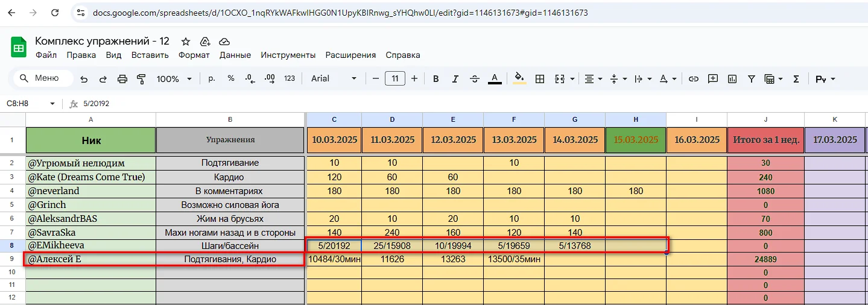The image size is (868, 305).
Task: Open the Вид menu
Action: click(x=113, y=55)
